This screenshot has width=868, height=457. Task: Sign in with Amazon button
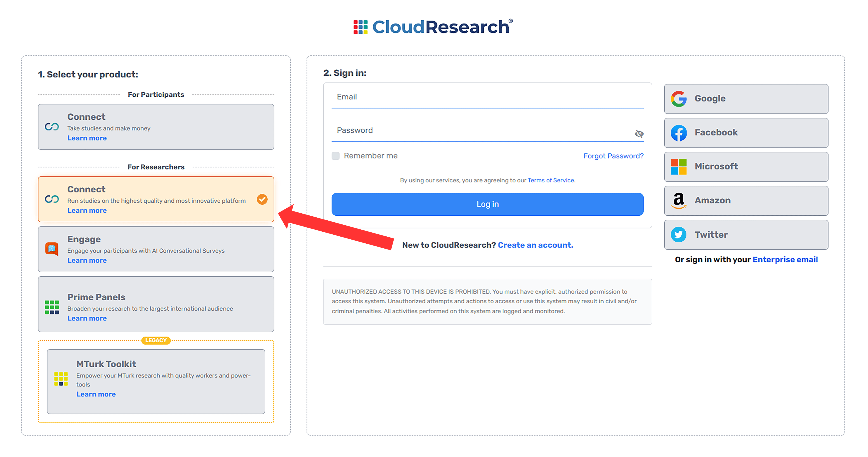point(746,201)
